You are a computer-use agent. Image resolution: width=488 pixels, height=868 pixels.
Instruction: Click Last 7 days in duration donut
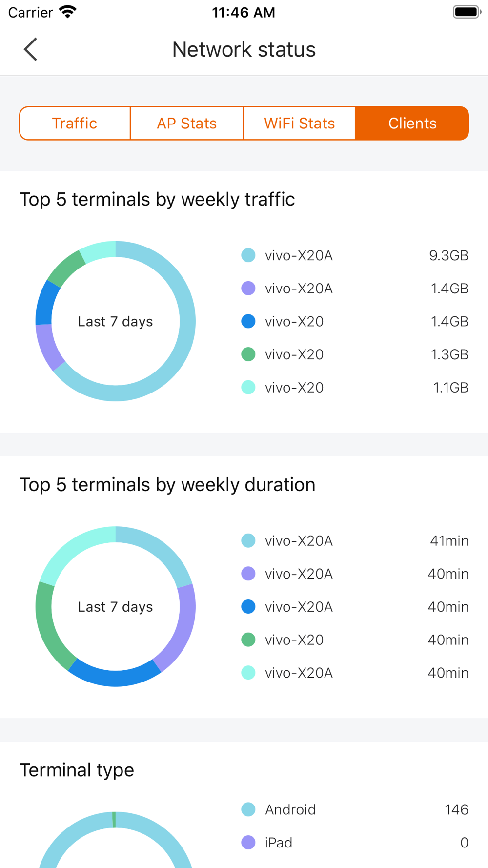(115, 607)
